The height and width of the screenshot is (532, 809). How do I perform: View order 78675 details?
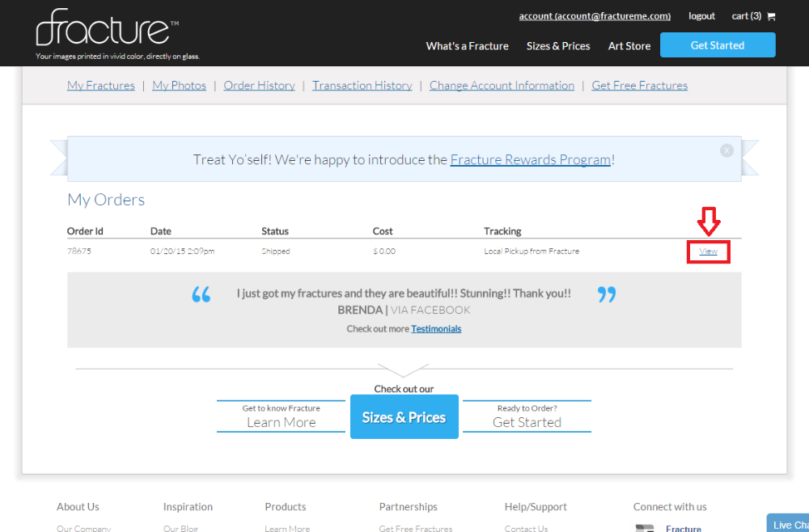coord(708,251)
